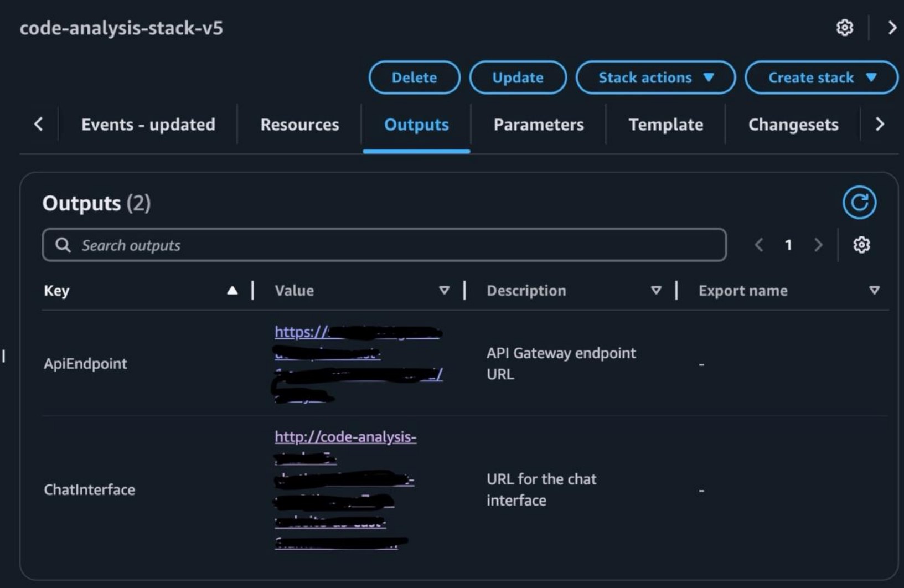Screen dimensions: 904x588
Task: Open the ChatInterface URL link
Action: click(346, 437)
